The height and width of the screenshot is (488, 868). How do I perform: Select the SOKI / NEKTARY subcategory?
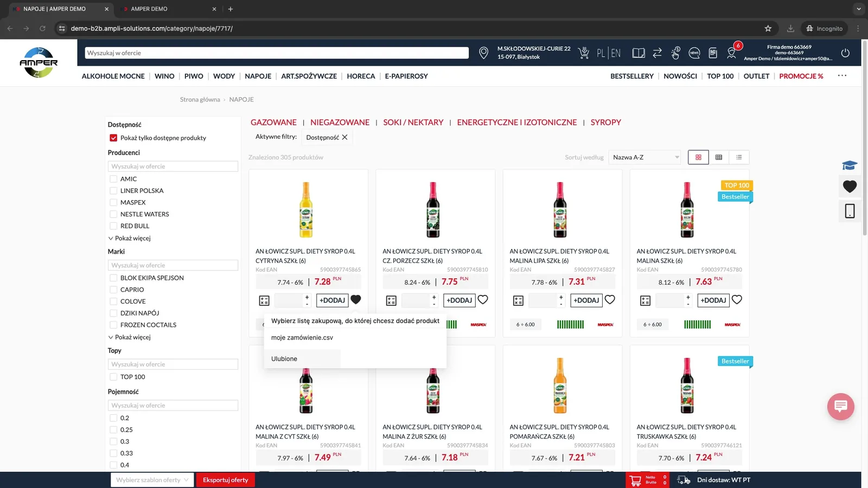tap(413, 123)
